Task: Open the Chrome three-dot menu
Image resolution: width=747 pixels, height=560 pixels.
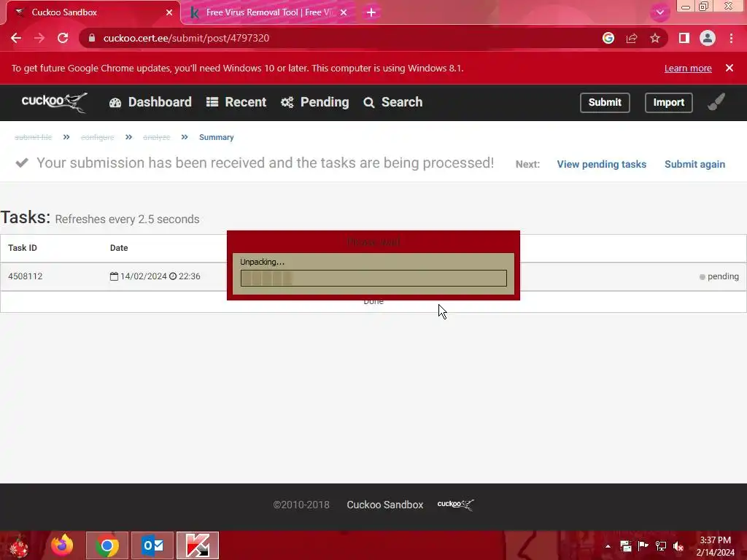Action: click(x=731, y=38)
